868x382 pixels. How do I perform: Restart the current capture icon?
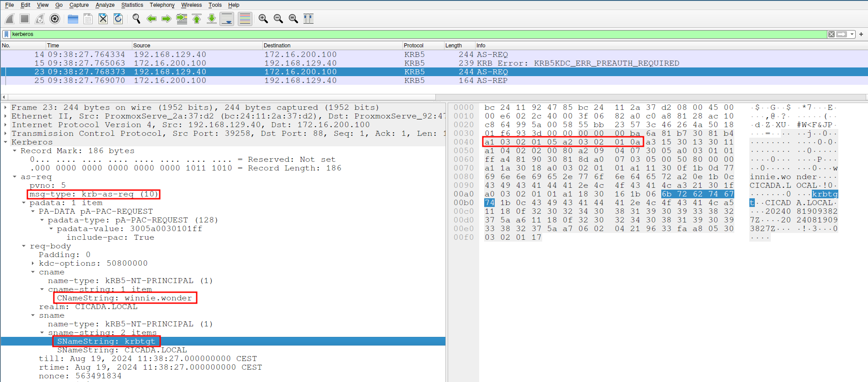[x=40, y=19]
